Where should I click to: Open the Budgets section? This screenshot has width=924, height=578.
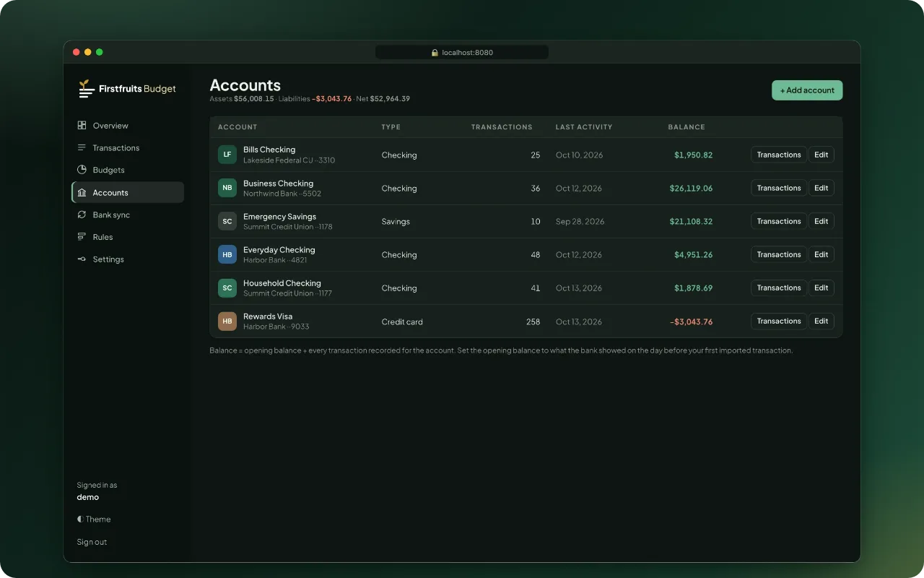[128, 170]
